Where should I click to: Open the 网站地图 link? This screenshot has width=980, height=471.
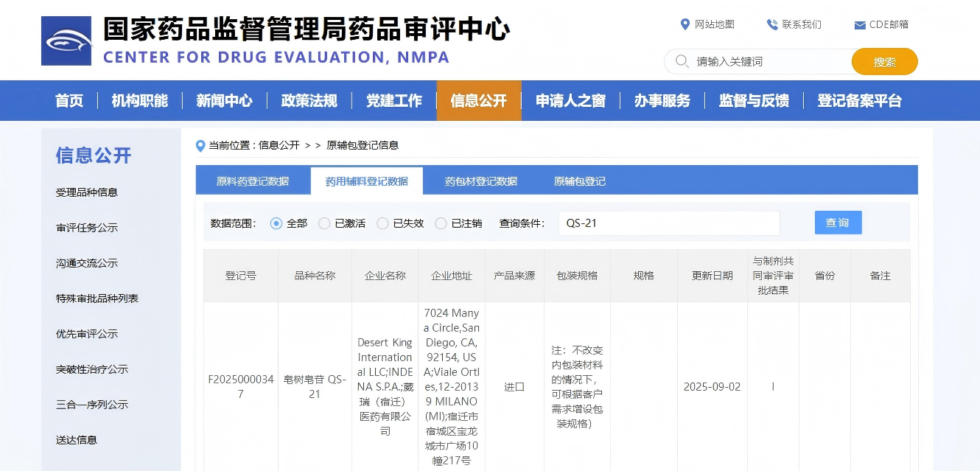pos(715,24)
